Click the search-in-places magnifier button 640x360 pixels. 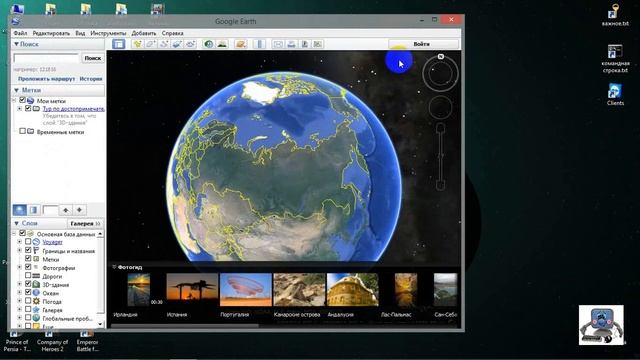click(x=19, y=210)
